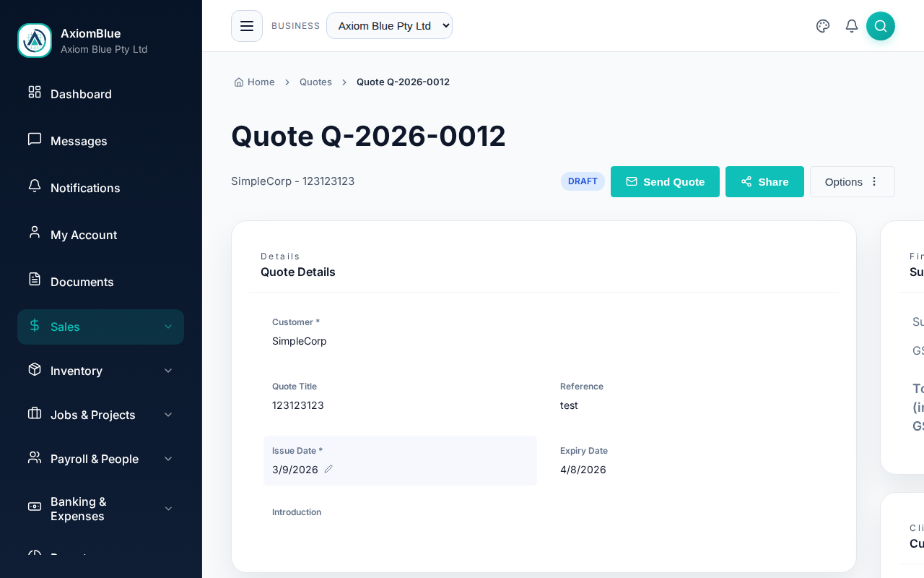Open the Options dropdown button
Viewport: 924px width, 578px height.
click(853, 181)
